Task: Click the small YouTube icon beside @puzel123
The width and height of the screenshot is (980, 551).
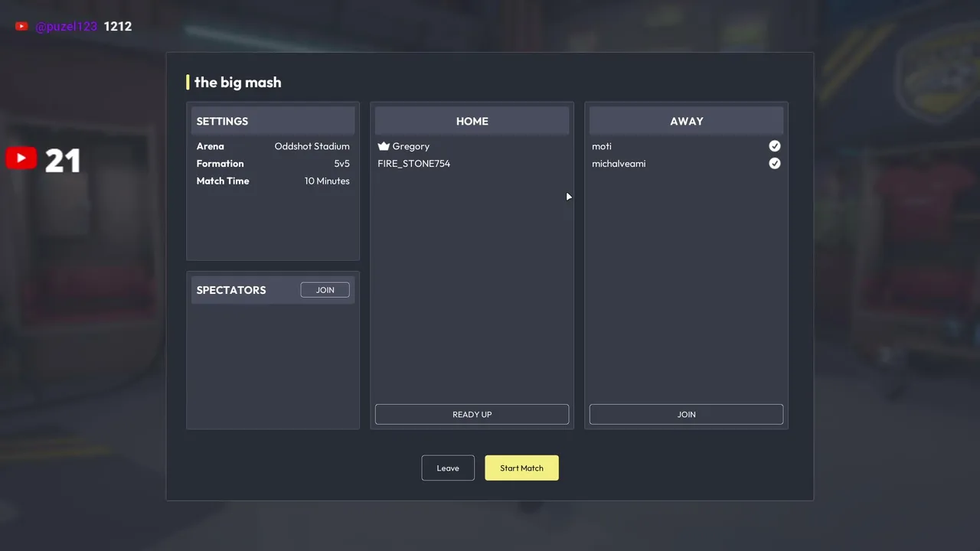Action: (x=21, y=26)
